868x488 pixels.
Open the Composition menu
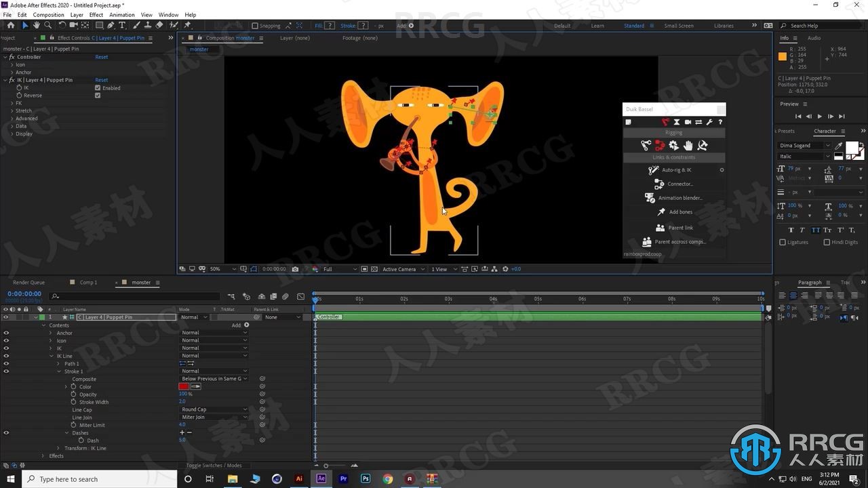(x=48, y=14)
